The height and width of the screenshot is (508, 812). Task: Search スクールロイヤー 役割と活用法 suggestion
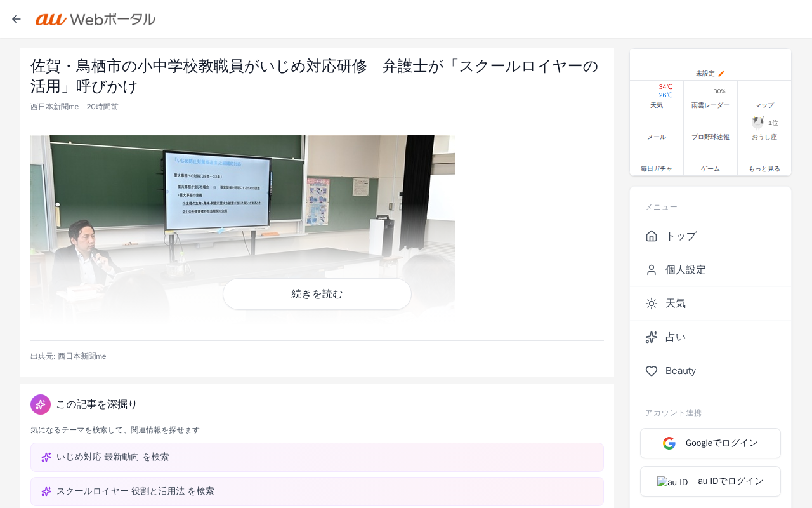pos(317,491)
